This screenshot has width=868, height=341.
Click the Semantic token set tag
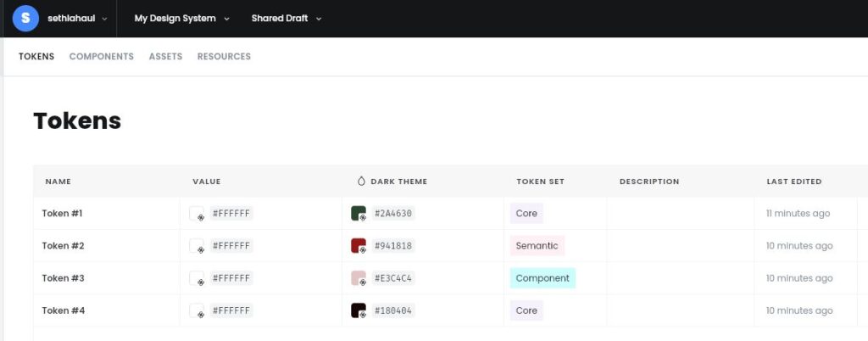click(x=537, y=246)
